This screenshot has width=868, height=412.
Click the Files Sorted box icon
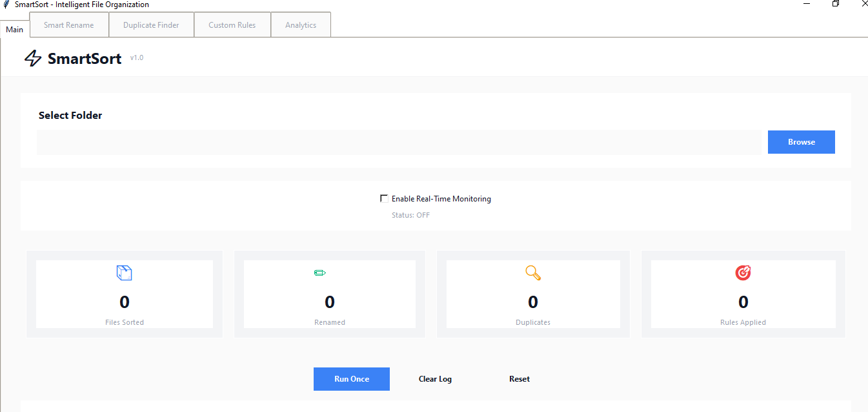tap(124, 273)
